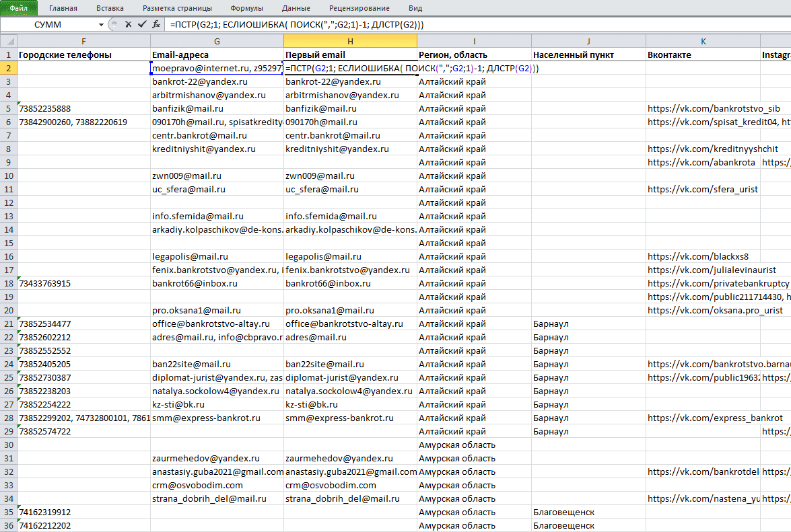
Task: Select row 21 header
Action: [9, 324]
